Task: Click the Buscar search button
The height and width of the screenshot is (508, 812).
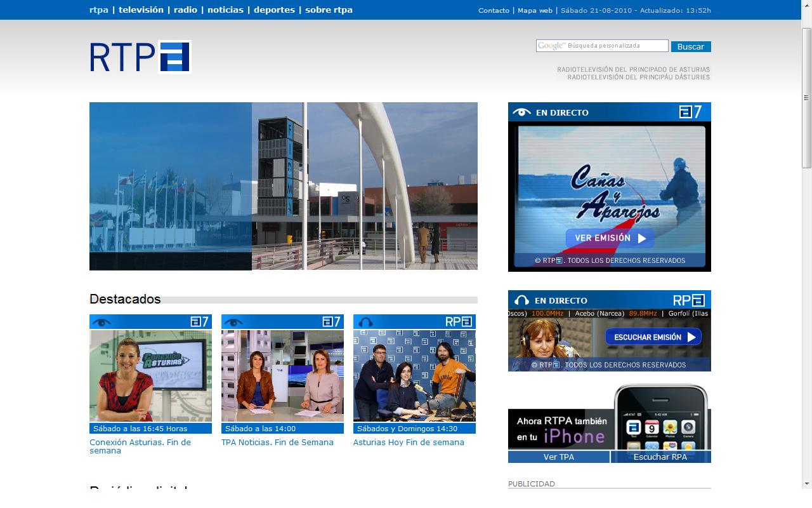Action: pyautogui.click(x=691, y=46)
